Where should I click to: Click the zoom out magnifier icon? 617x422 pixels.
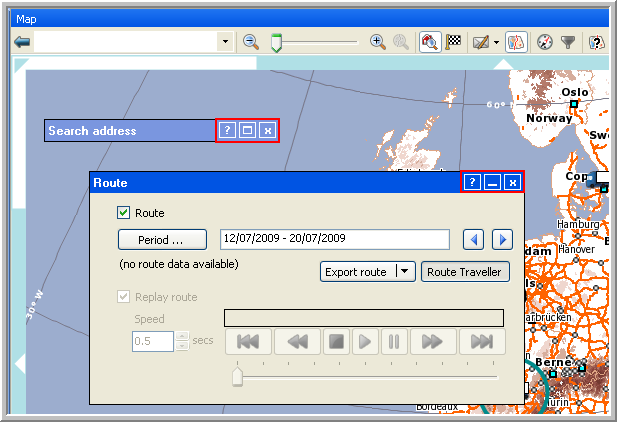251,42
